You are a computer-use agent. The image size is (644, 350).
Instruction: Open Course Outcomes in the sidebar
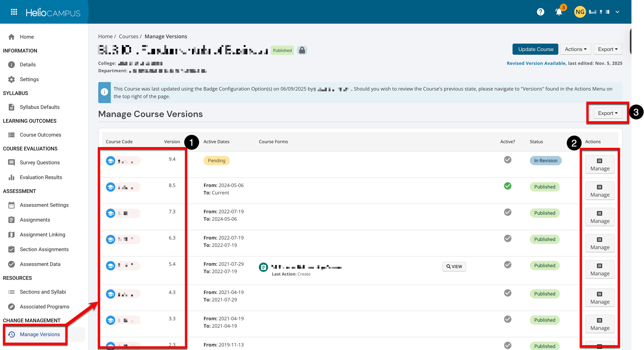point(40,135)
